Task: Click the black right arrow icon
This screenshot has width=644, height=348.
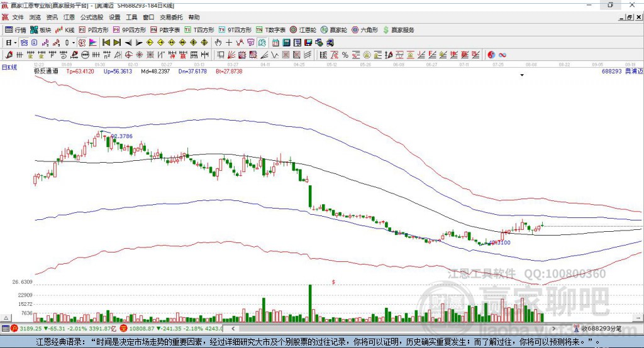Action: (139, 43)
